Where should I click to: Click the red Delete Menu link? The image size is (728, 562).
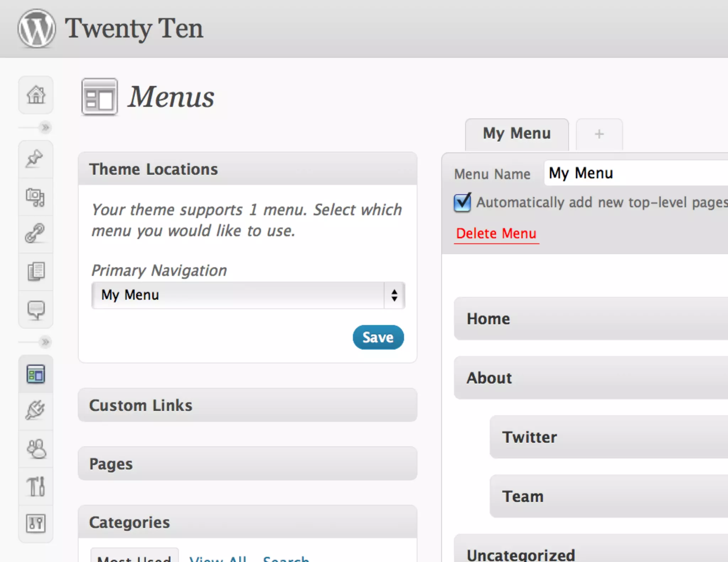[496, 234]
